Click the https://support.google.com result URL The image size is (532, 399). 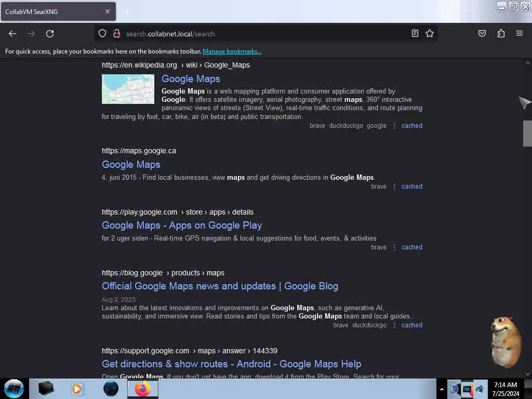pyautogui.click(x=190, y=351)
